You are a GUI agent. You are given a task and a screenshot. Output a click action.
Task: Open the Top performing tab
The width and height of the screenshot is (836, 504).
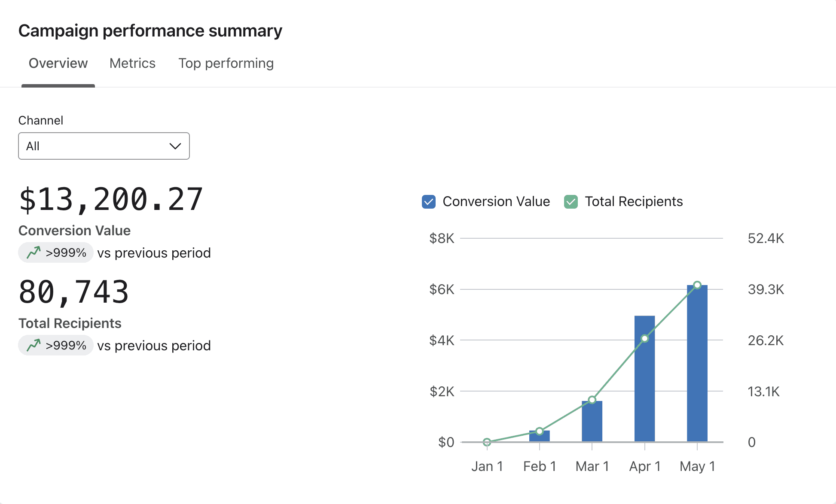(x=226, y=63)
